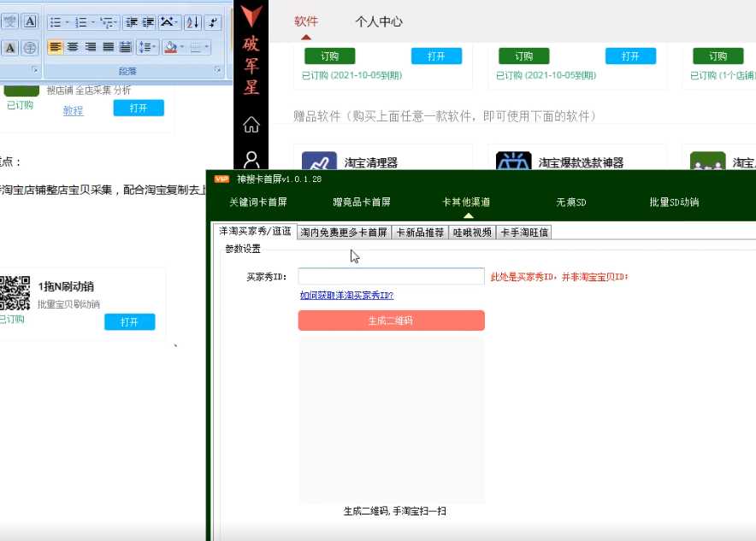Open the Shading color dropdown arrow
Screen dimensions: 756x541
click(x=182, y=47)
